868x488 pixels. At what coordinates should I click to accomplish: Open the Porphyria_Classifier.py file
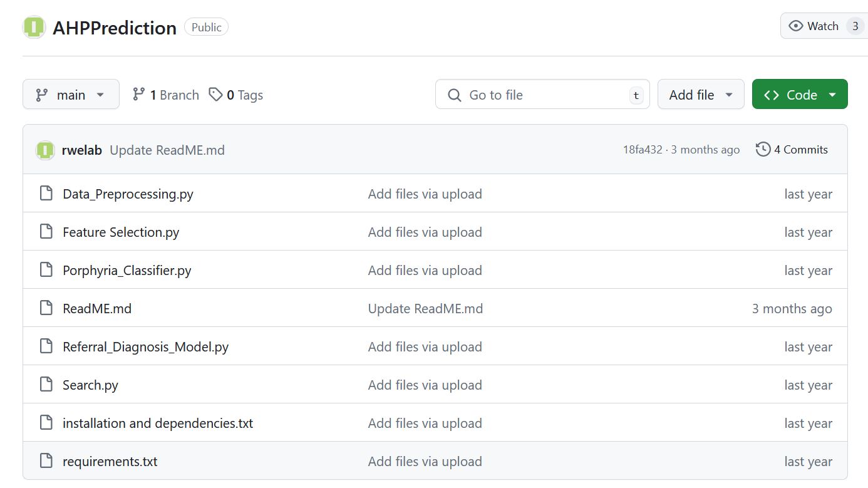tap(127, 271)
